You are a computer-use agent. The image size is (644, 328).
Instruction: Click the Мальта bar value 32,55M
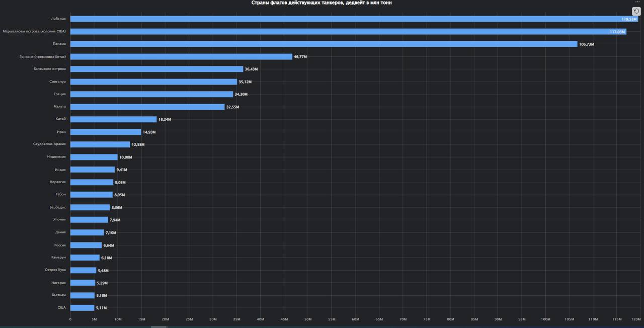pos(232,107)
